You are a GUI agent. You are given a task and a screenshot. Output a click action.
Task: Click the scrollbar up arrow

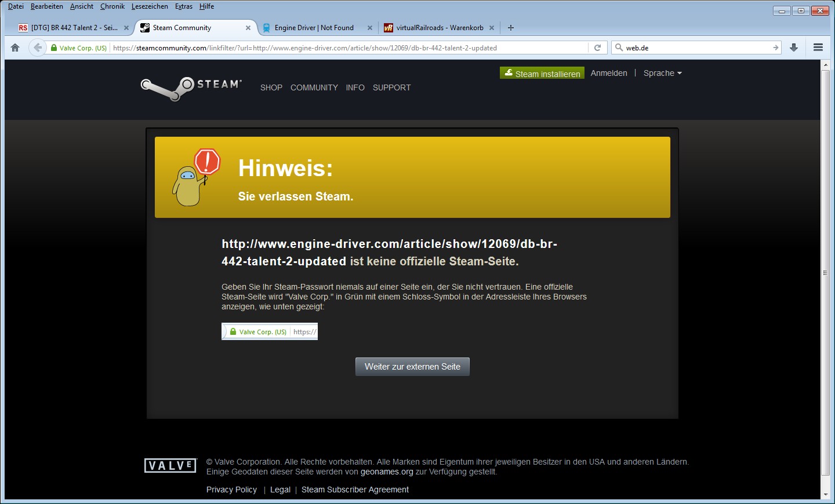pyautogui.click(x=826, y=65)
